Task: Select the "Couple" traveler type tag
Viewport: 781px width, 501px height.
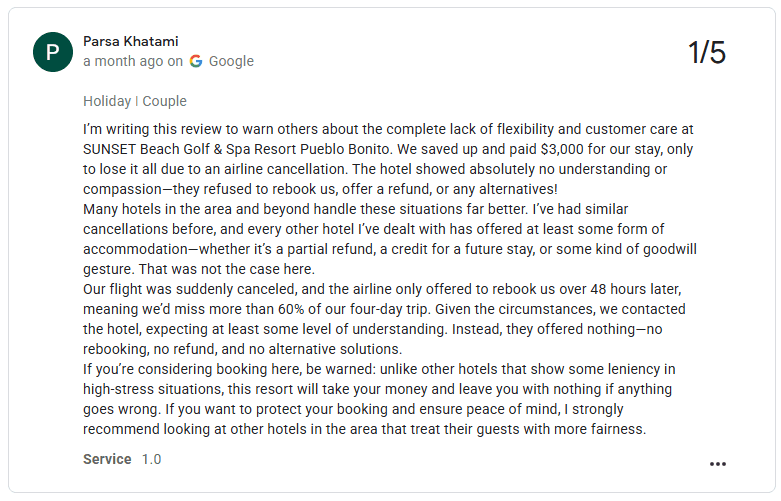Action: click(164, 101)
